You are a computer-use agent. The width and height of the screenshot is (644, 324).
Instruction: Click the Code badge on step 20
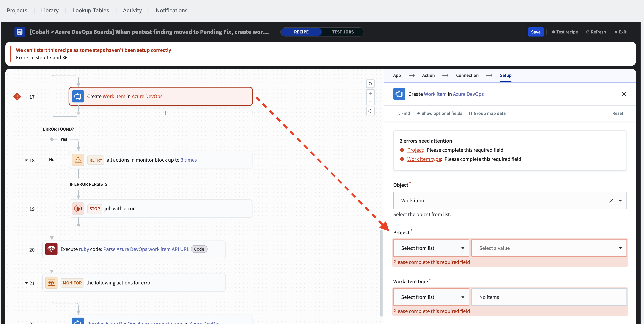(x=199, y=249)
